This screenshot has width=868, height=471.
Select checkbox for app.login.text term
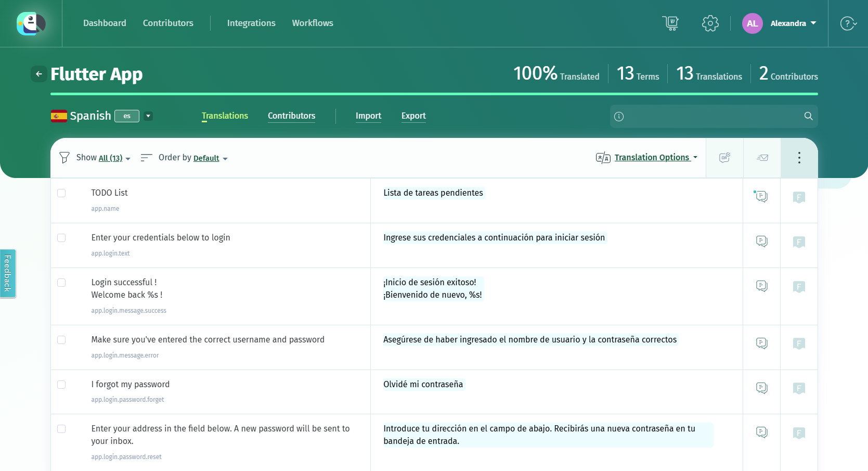[x=61, y=238]
